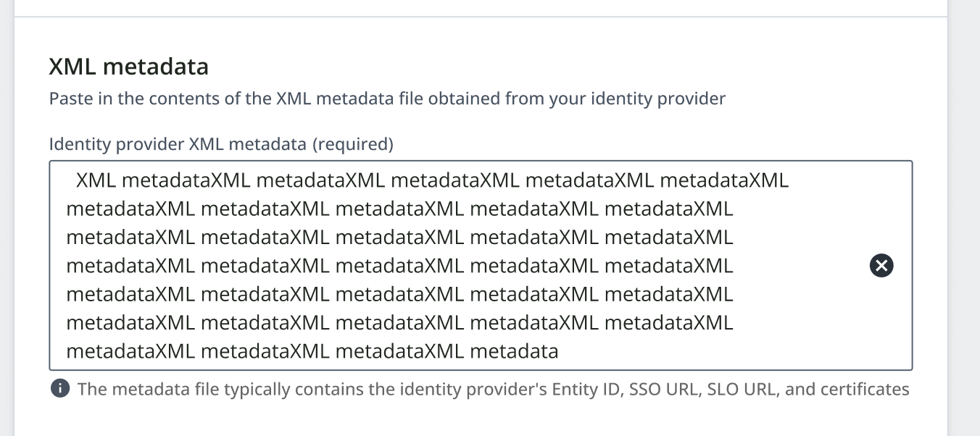Place cursor in first line of textarea text
980x436 pixels.
click(x=431, y=180)
